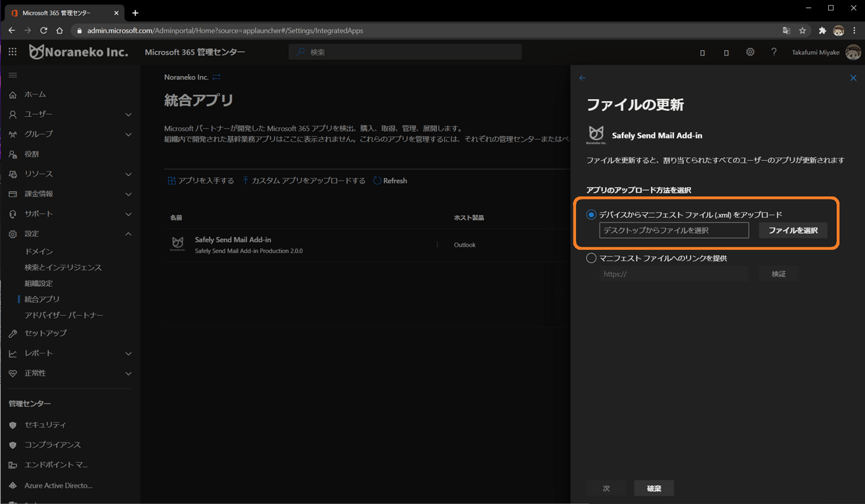Click カスタム アプリをアップロードする

click(x=303, y=180)
